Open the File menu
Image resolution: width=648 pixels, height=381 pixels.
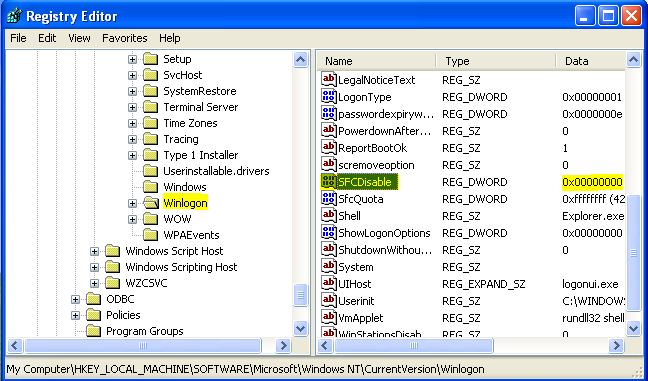coord(18,38)
